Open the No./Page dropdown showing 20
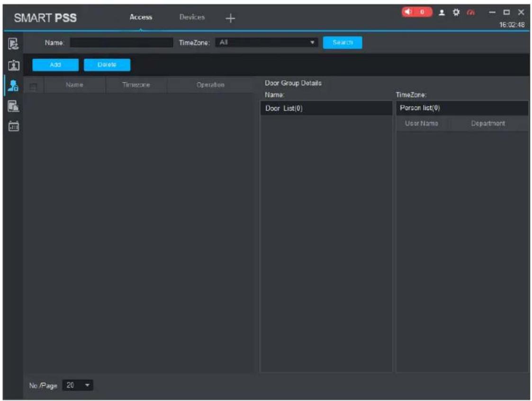This screenshot has height=401, width=532. pos(78,385)
